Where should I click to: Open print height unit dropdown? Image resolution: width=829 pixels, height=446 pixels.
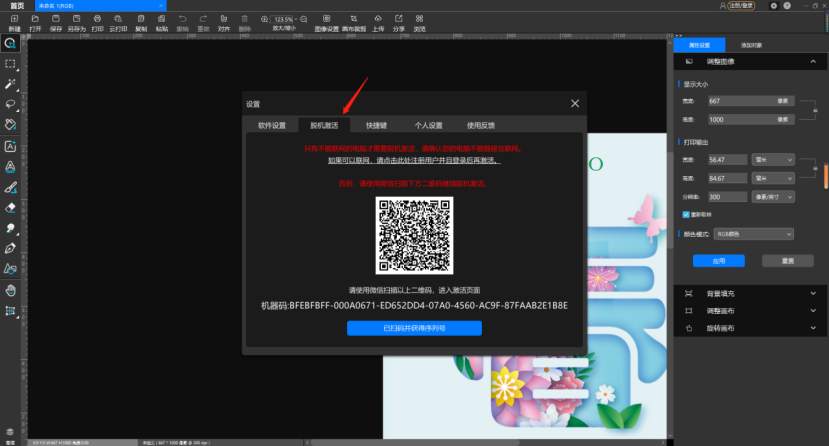773,179
